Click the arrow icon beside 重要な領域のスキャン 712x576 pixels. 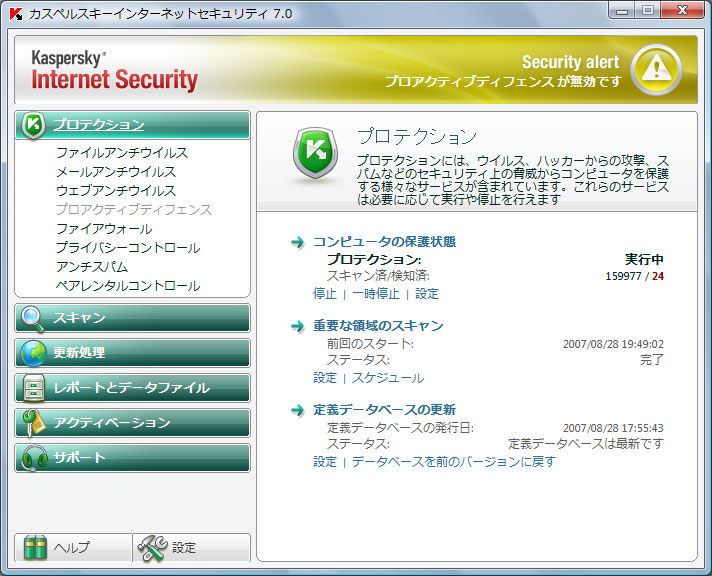click(x=298, y=326)
